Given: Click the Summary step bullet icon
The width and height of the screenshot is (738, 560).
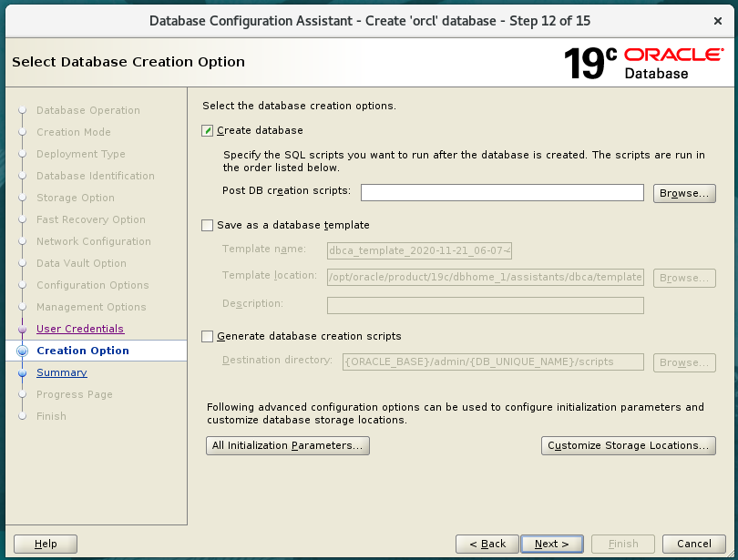Looking at the screenshot, I should 22,372.
